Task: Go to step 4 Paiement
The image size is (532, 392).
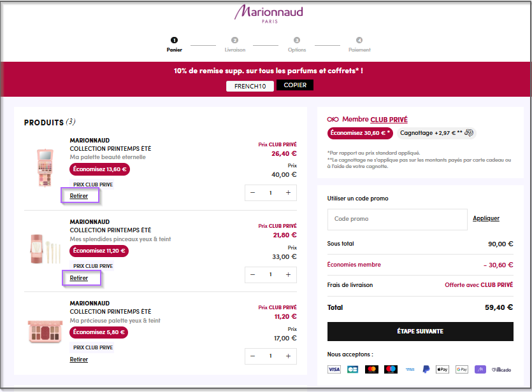Action: point(359,45)
